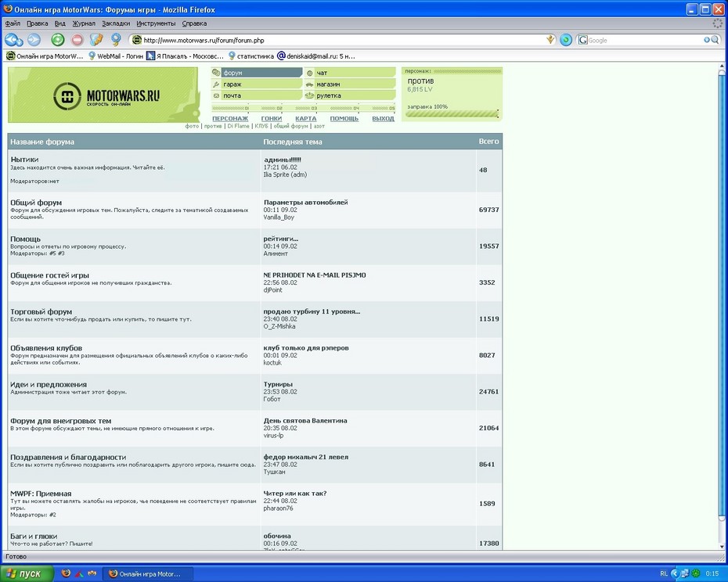Click the network tray icon
Viewport: 728px width, 582px height.
pos(686,573)
